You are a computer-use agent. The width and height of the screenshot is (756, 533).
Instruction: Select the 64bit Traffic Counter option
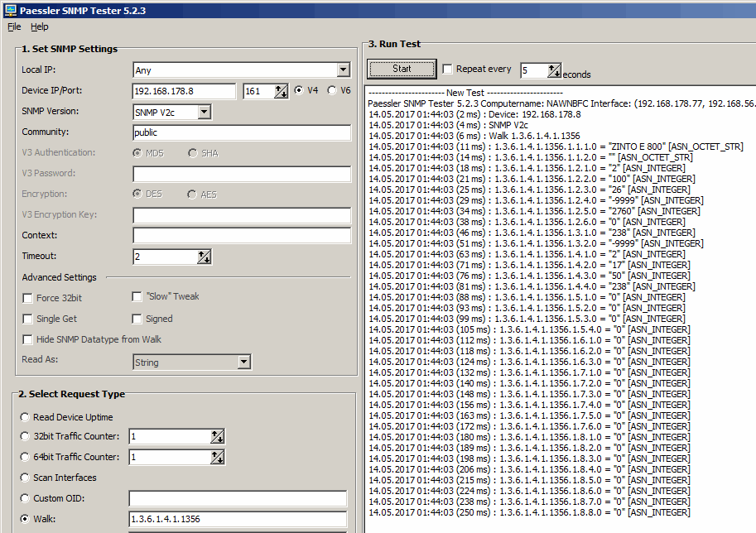[x=25, y=457]
